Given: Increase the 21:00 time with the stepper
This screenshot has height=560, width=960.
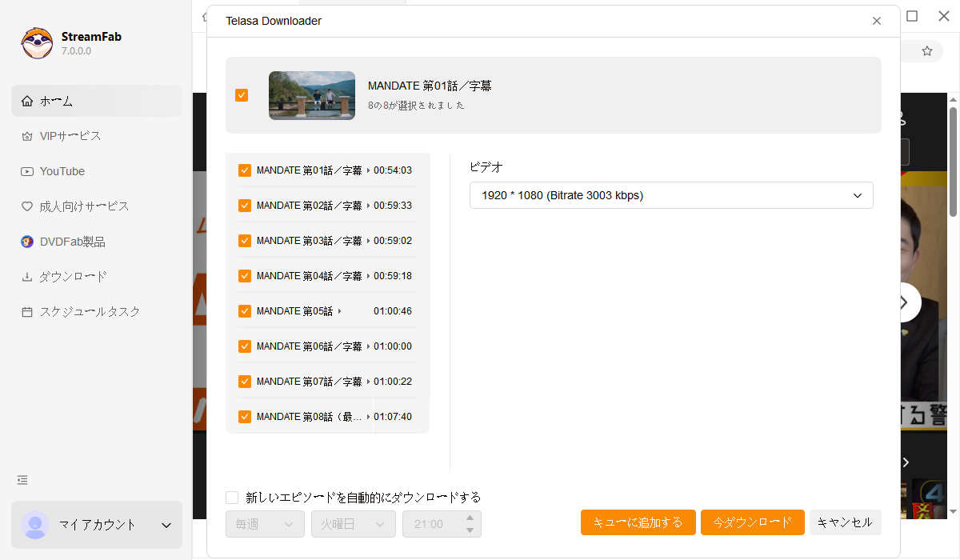Looking at the screenshot, I should (x=470, y=518).
